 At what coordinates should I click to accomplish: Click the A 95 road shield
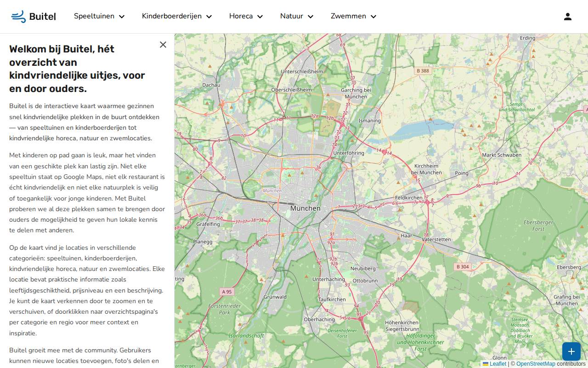(227, 292)
